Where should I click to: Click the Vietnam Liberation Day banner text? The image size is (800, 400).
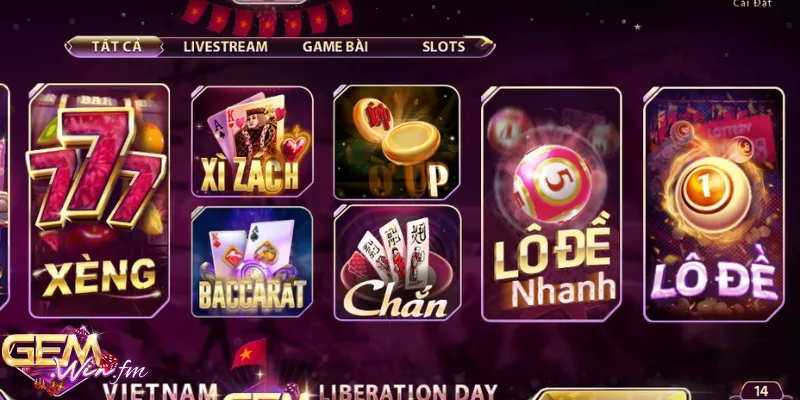coord(300,392)
